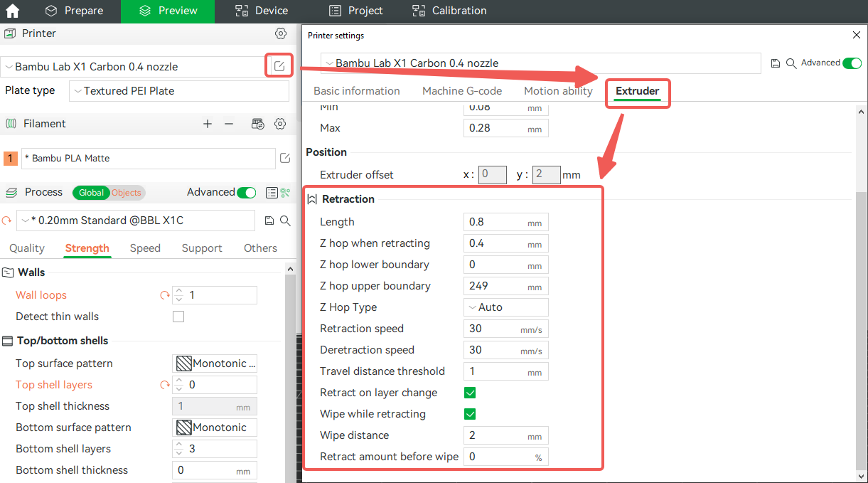Open printer preset dropdown in settings dialog
Screen dimensions: 868x483
541,63
